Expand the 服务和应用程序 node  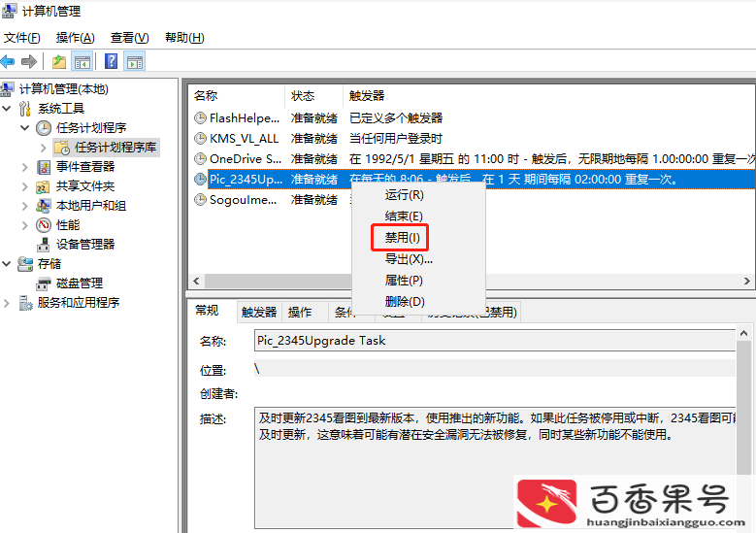coord(7,303)
